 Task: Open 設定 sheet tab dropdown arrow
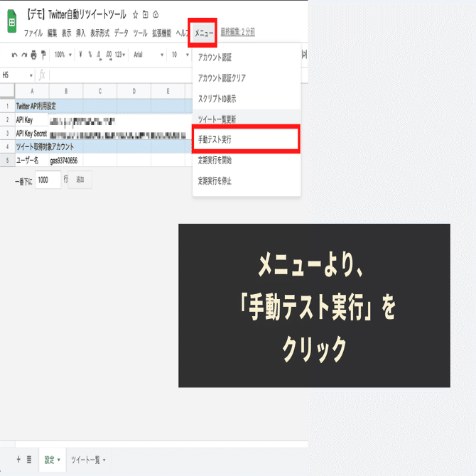tap(58, 460)
